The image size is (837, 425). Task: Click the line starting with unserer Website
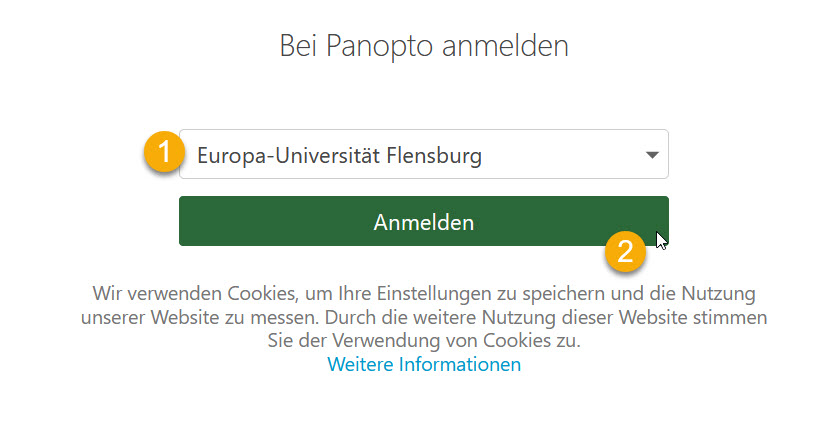(423, 318)
